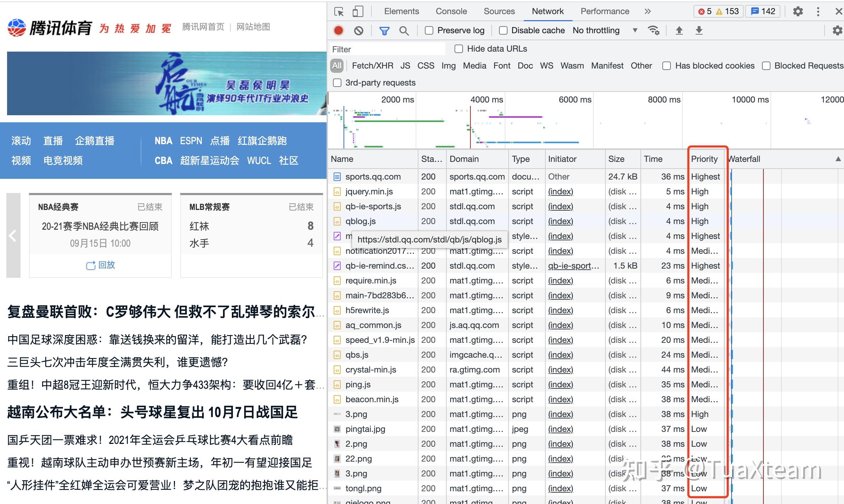Image resolution: width=844 pixels, height=504 pixels.
Task: Click the Filter text input
Action: [x=387, y=49]
